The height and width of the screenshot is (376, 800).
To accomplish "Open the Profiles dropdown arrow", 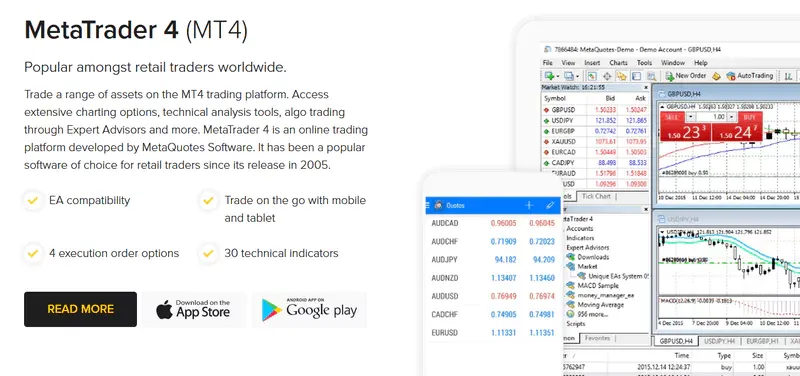I will point(578,77).
